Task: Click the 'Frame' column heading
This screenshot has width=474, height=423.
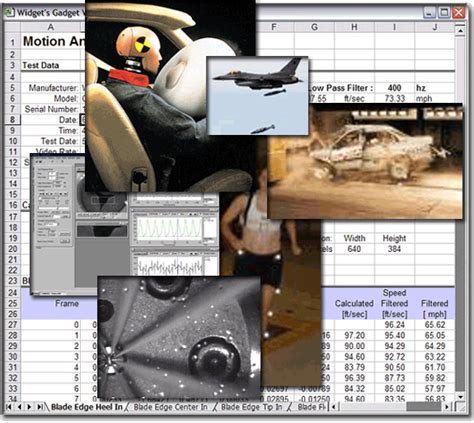Action: point(67,304)
